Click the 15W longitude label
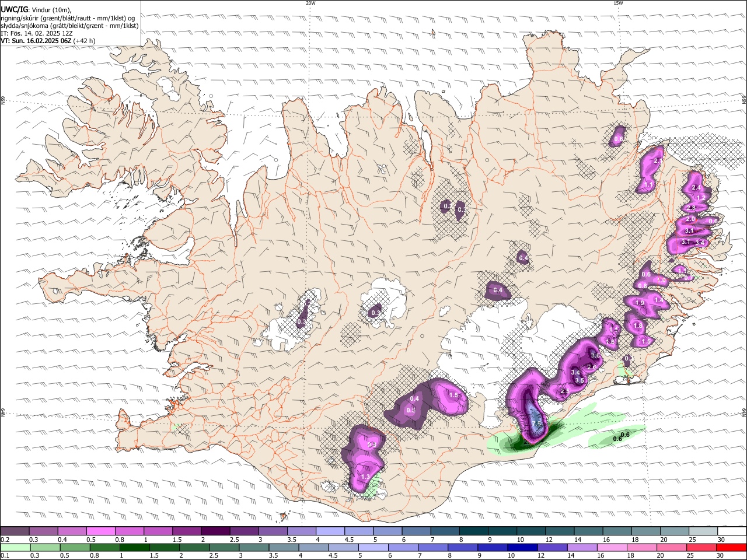The image size is (747, 560). [x=618, y=3]
